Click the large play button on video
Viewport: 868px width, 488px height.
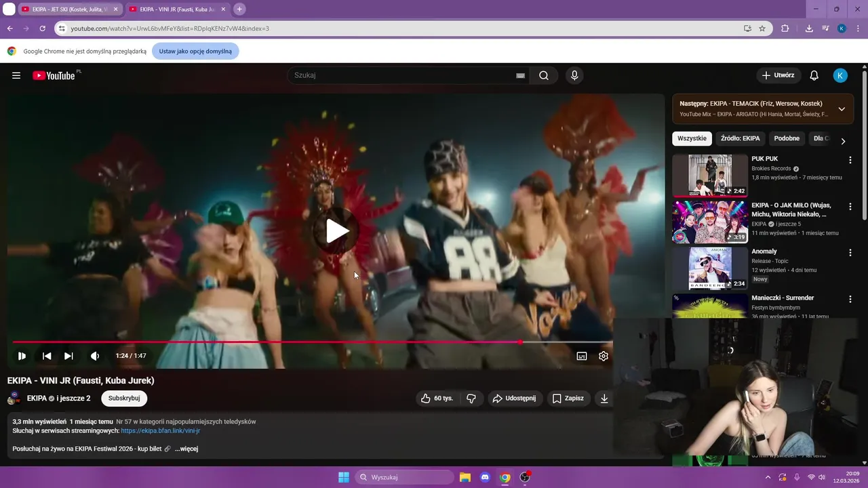coord(336,231)
